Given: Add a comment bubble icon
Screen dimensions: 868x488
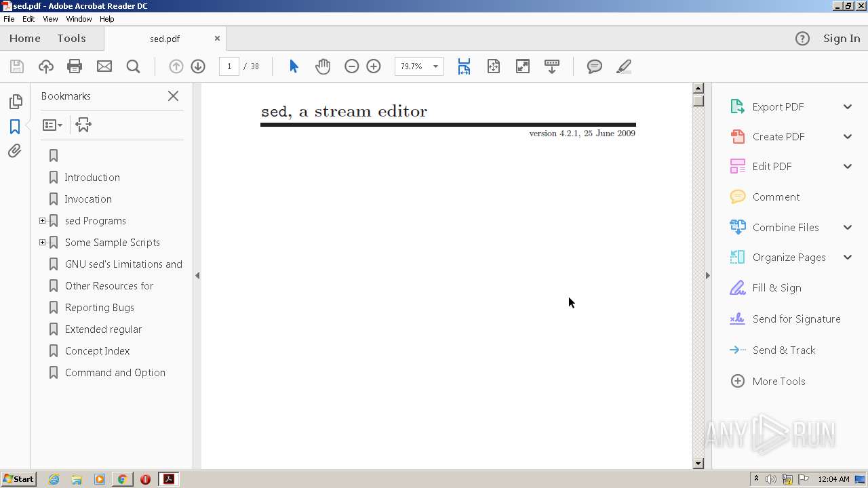Looking at the screenshot, I should point(595,66).
